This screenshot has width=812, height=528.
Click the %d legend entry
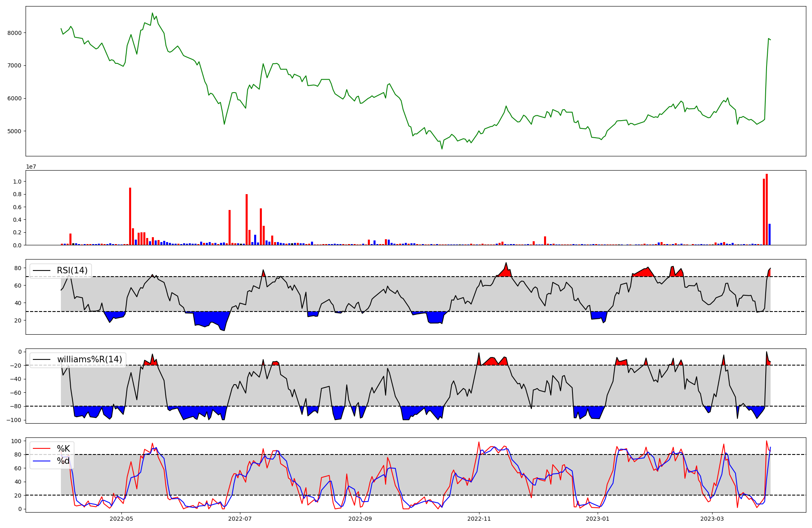[63, 461]
